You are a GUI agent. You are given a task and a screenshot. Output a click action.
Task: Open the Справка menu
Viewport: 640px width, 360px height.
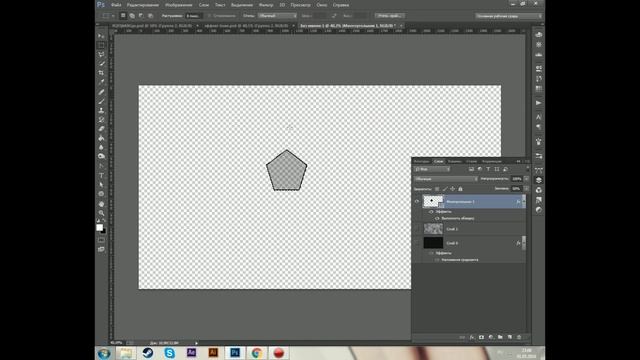point(340,5)
